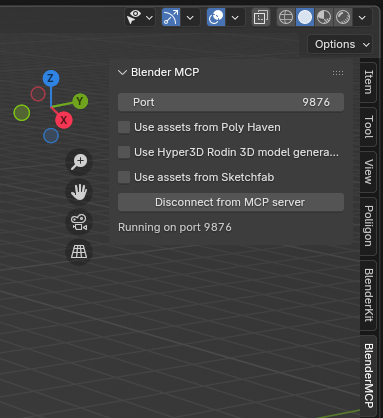Open the View sidebar tab

[368, 172]
